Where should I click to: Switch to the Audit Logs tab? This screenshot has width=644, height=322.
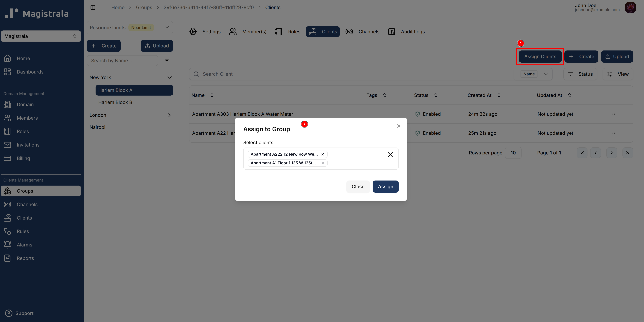point(406,31)
